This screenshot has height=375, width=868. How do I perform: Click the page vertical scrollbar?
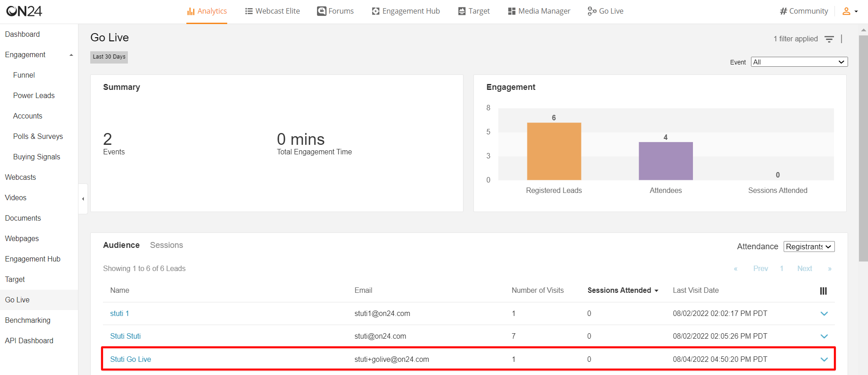(x=863, y=148)
